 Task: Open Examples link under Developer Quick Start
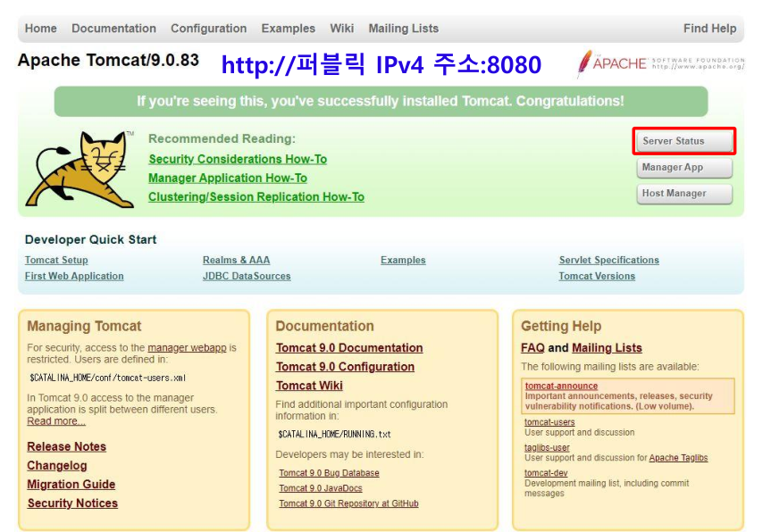coord(403,260)
